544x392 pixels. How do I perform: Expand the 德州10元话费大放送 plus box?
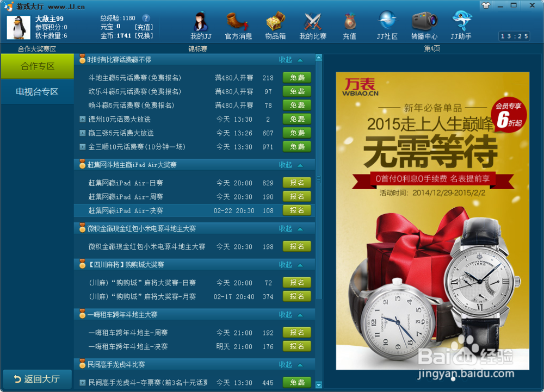(83, 119)
